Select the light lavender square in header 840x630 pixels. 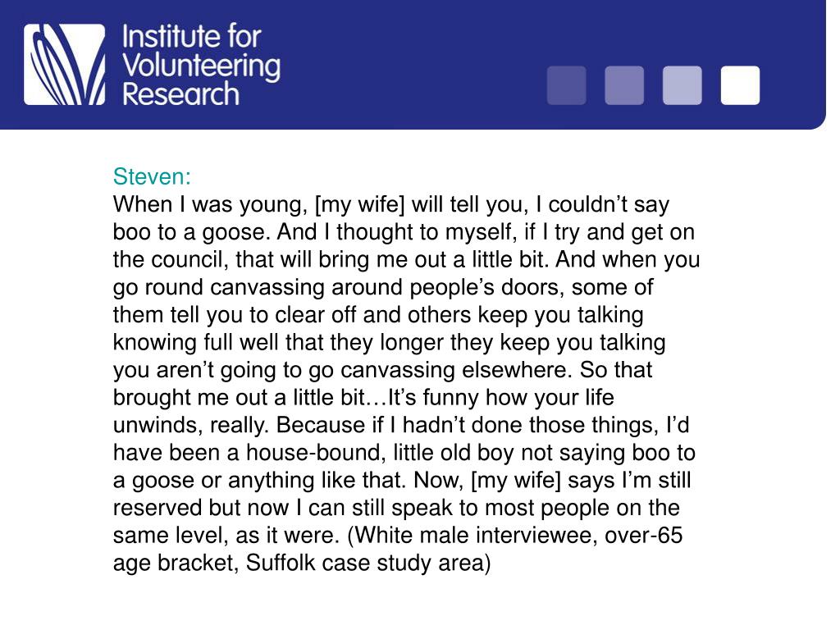pyautogui.click(x=682, y=85)
